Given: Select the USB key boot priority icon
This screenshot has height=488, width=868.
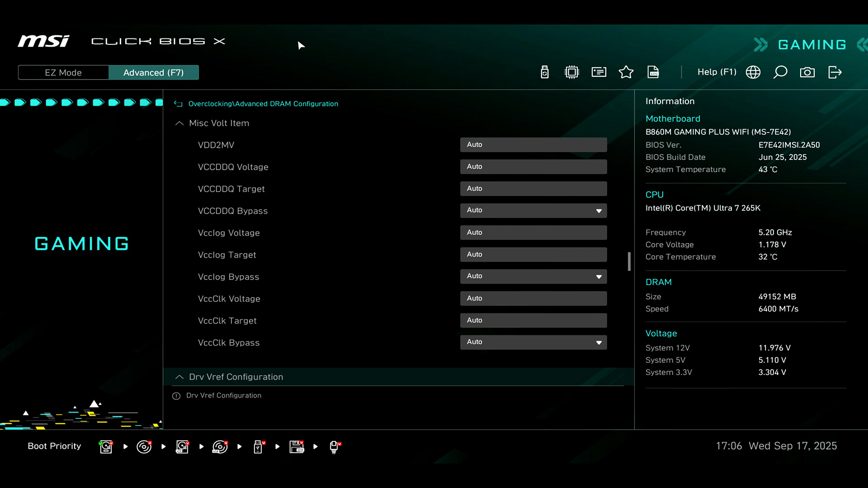Looking at the screenshot, I should pyautogui.click(x=258, y=446).
